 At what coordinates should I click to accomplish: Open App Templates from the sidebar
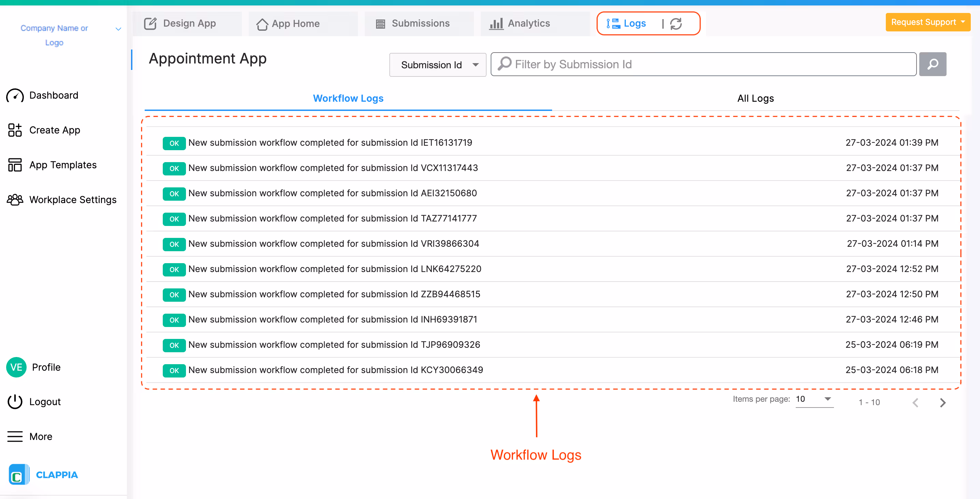click(x=14, y=165)
